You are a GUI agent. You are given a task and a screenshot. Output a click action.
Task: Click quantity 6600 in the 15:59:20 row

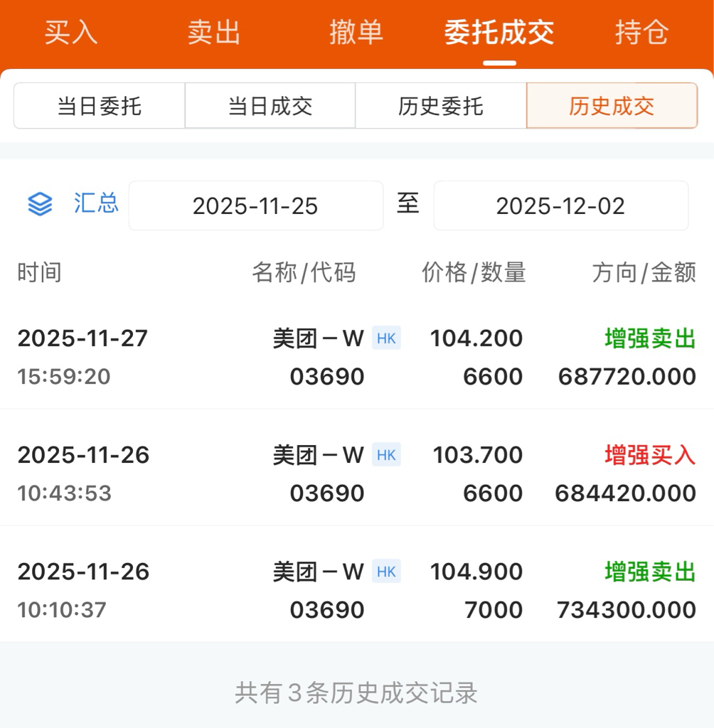click(494, 377)
